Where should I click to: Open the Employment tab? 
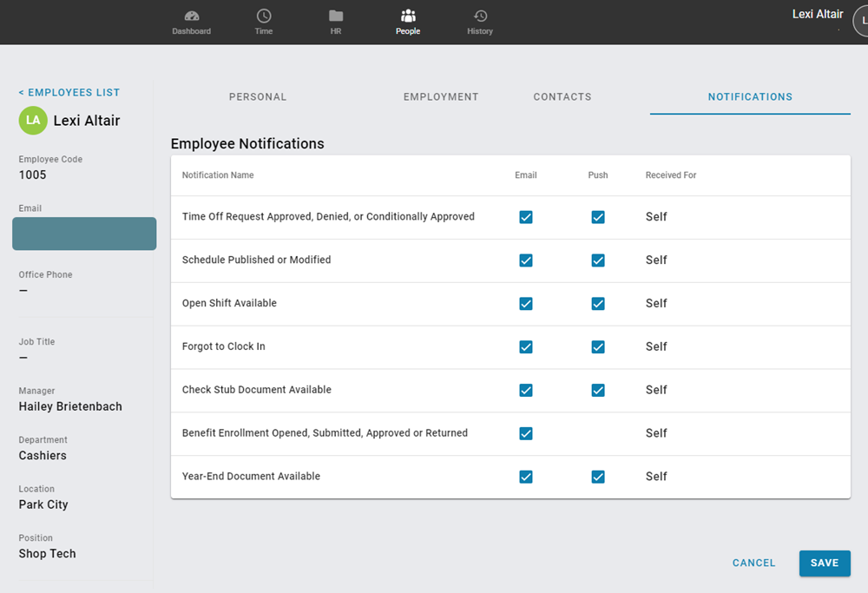click(440, 96)
